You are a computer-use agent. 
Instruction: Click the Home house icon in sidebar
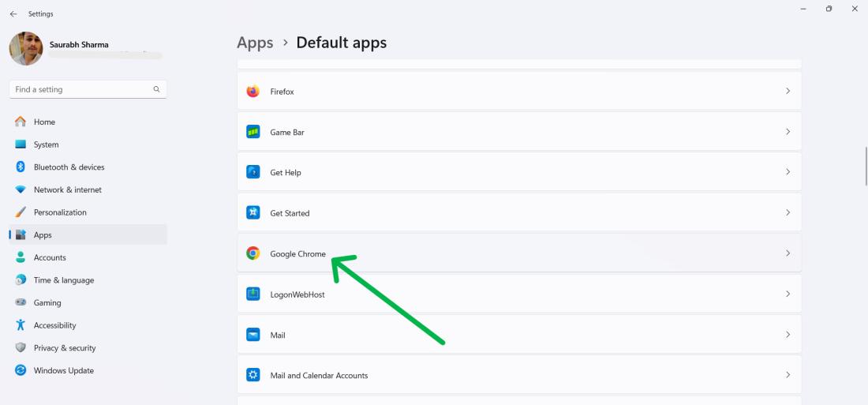click(x=21, y=122)
